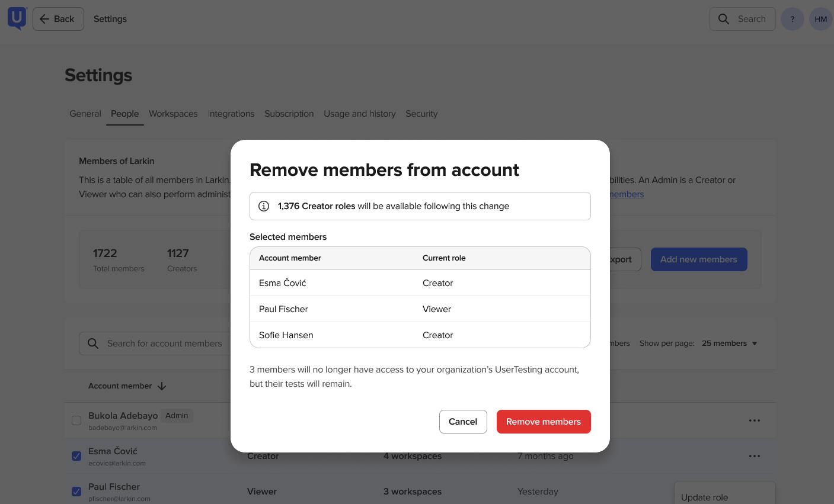This screenshot has width=834, height=504.
Task: Open the HM user avatar menu
Action: click(x=820, y=19)
